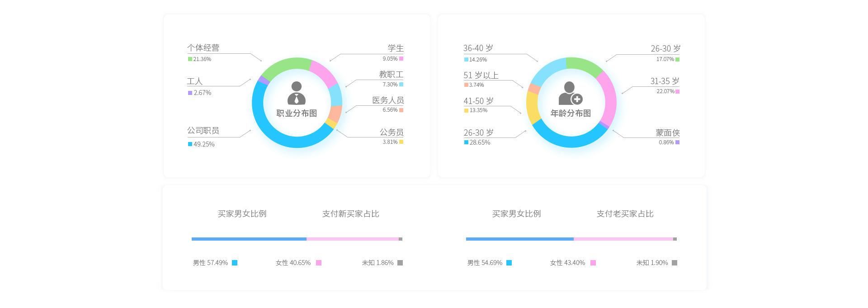
Task: Click 买家男女比例 heading beside 支付老买家占比
Action: pos(517,214)
